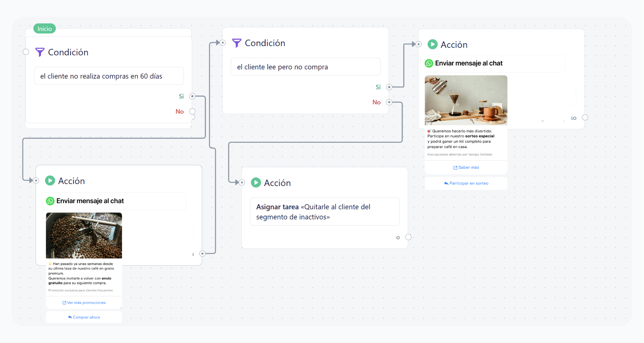Click the play icon of sorteo Acción block

432,44
